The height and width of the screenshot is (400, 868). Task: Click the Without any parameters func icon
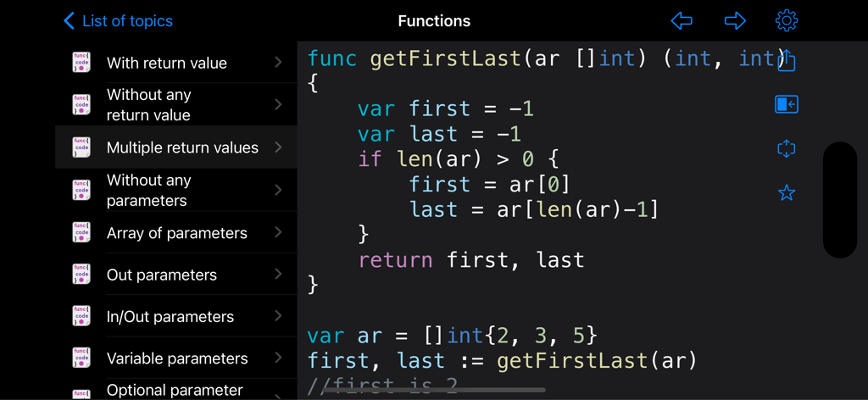pos(81,190)
